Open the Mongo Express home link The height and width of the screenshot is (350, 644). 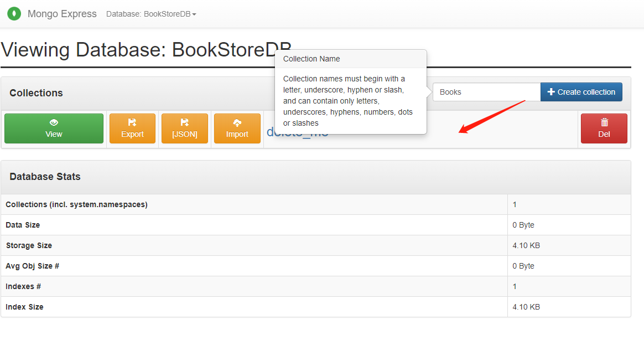click(x=62, y=14)
